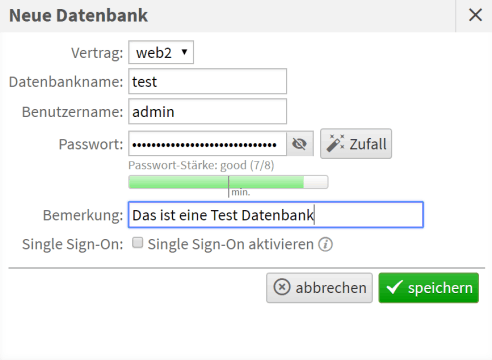The image size is (492, 360).
Task: Click into the Passwort field
Action: coord(207,144)
